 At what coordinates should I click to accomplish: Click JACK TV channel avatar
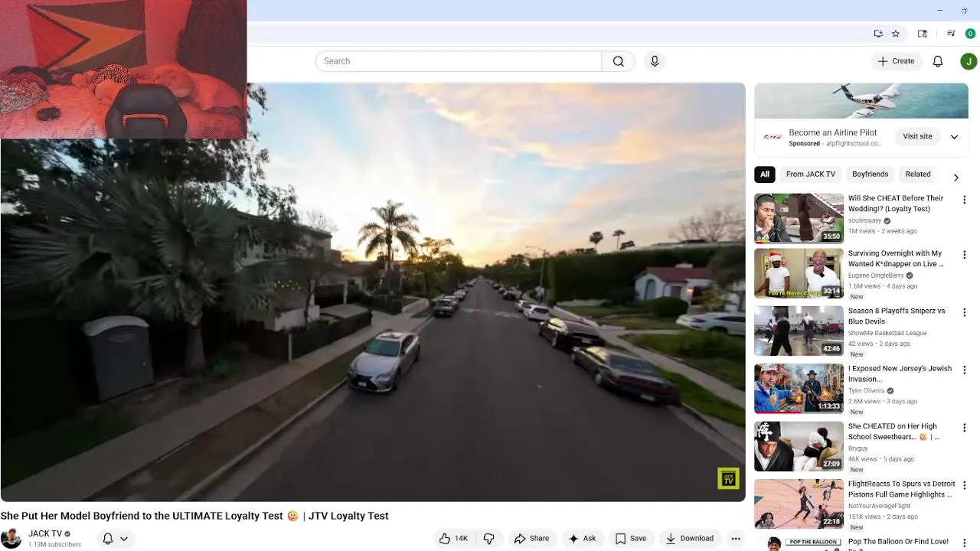coord(11,539)
